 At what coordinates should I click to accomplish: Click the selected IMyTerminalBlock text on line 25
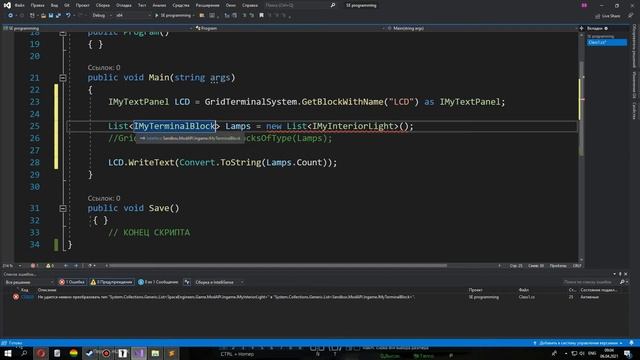point(174,126)
